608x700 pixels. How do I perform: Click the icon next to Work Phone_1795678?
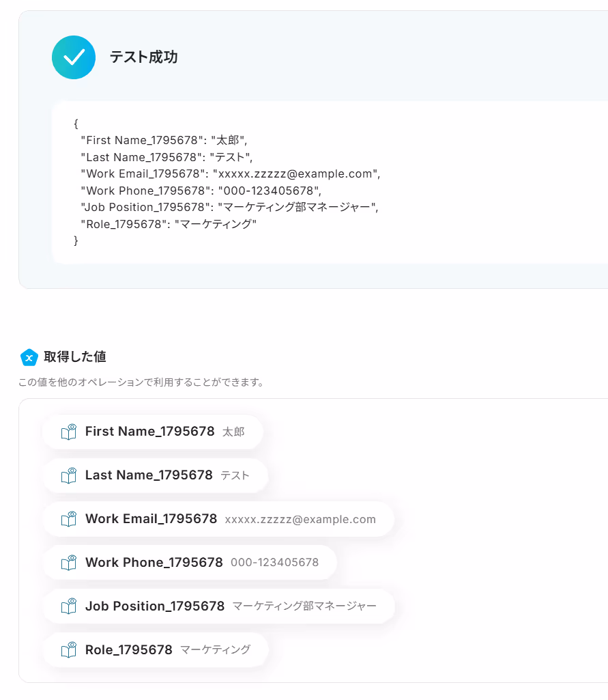69,563
